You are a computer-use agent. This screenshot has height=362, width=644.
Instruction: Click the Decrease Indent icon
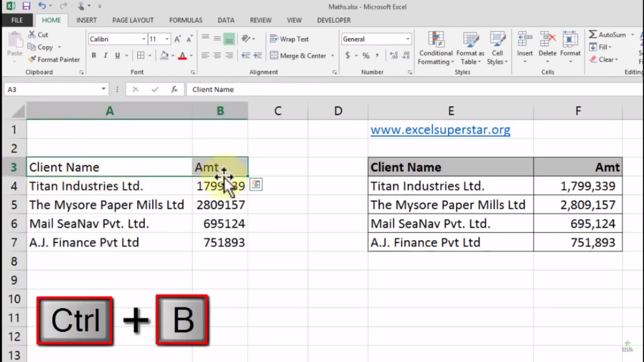click(245, 56)
